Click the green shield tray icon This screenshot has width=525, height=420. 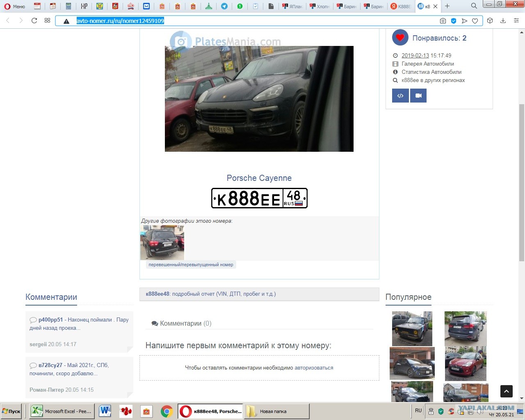tap(441, 411)
